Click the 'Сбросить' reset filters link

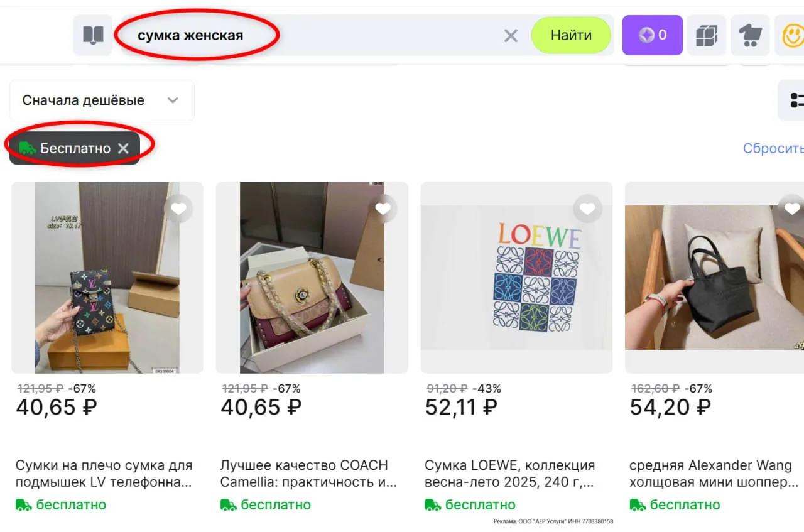pyautogui.click(x=773, y=148)
